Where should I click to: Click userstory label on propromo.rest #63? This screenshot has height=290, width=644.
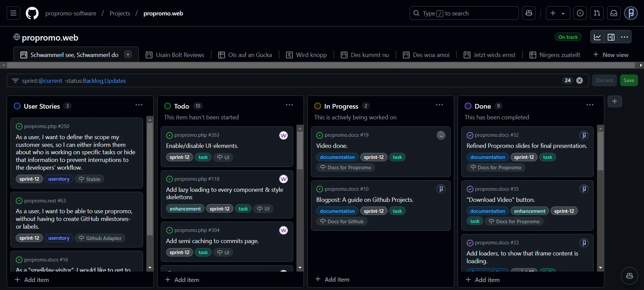tap(59, 238)
